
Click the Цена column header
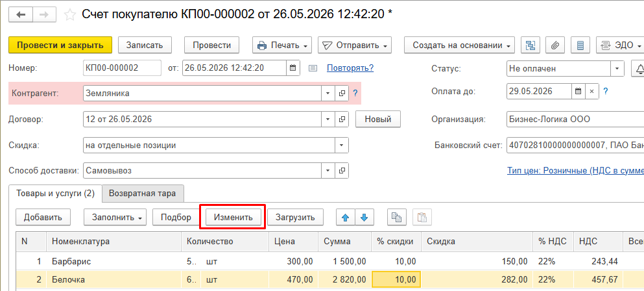point(293,242)
